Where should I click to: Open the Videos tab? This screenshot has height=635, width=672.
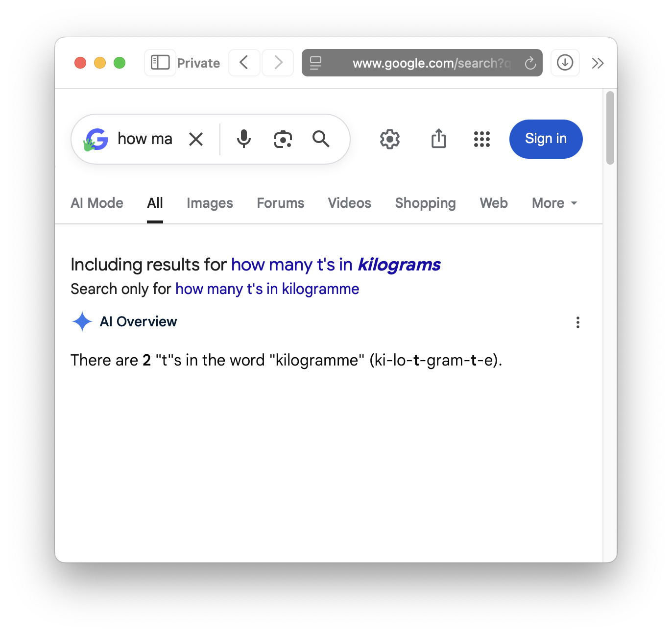pyautogui.click(x=350, y=203)
